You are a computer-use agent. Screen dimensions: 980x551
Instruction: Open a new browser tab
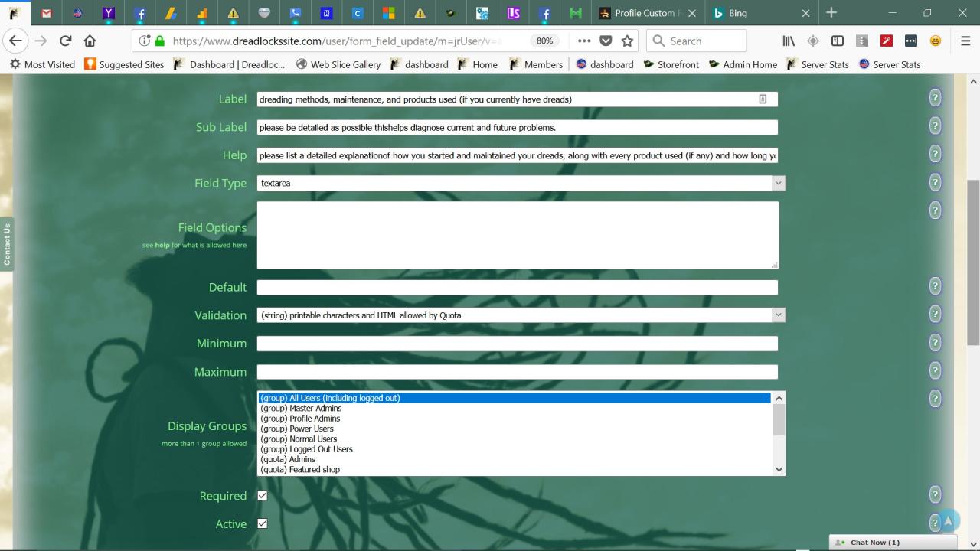coord(831,13)
